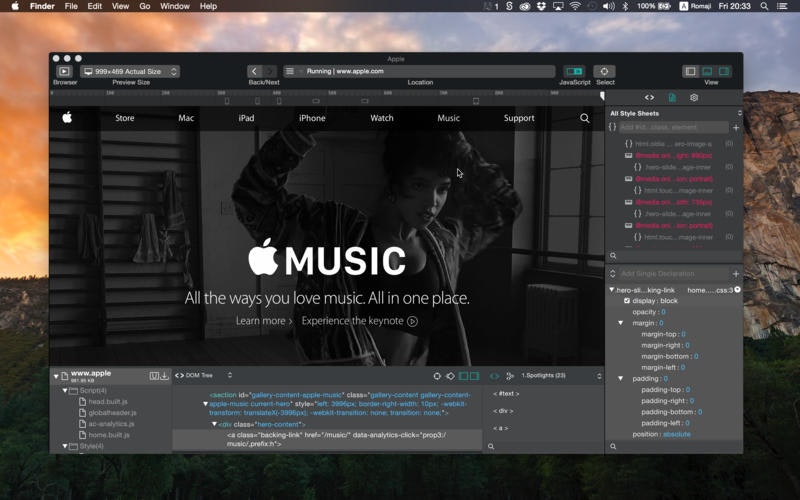The height and width of the screenshot is (500, 800).
Task: Open the style sheet document inspector tab
Action: pos(672,97)
